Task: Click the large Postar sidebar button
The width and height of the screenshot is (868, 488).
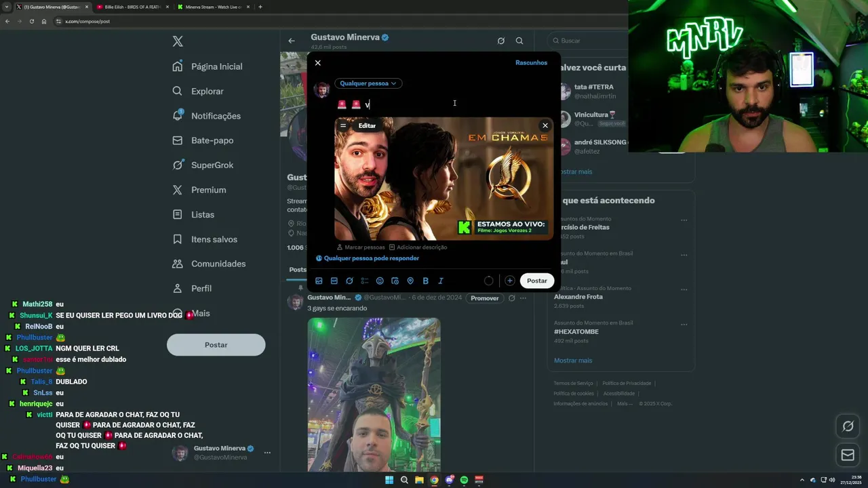Action: (216, 345)
